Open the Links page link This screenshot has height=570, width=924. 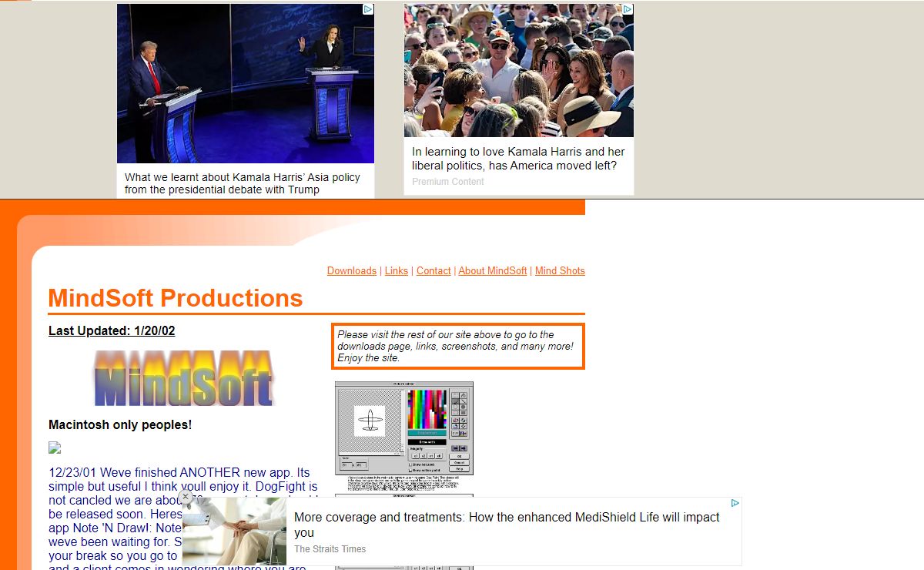[397, 270]
